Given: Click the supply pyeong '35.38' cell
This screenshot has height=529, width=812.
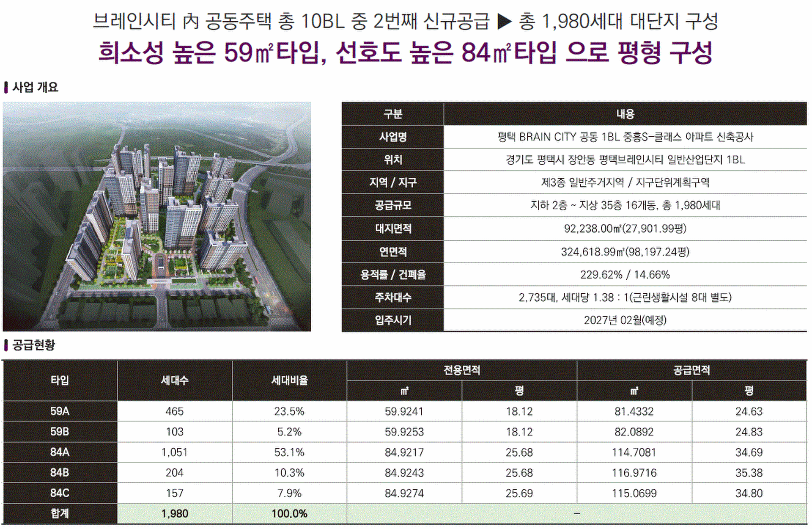Looking at the screenshot, I should 749,473.
